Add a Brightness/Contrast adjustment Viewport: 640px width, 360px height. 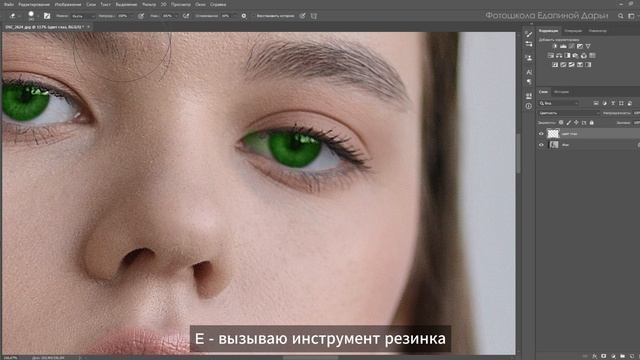click(x=555, y=47)
